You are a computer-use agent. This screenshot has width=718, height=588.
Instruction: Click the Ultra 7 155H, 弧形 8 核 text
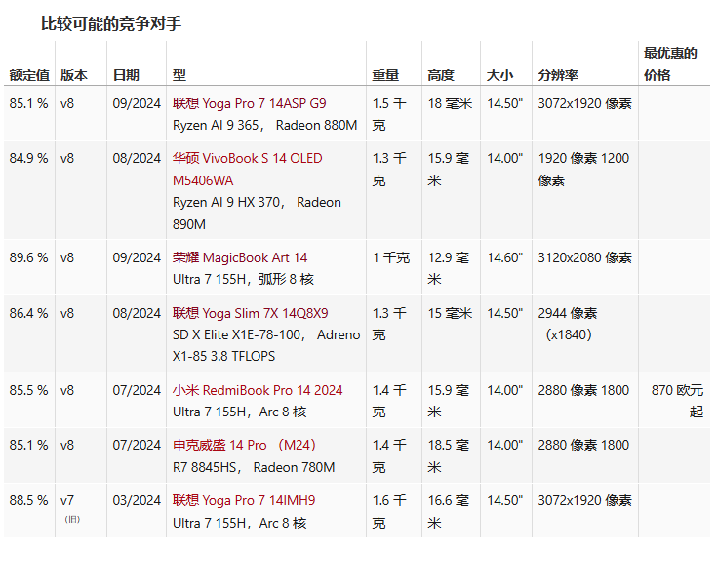click(x=243, y=279)
